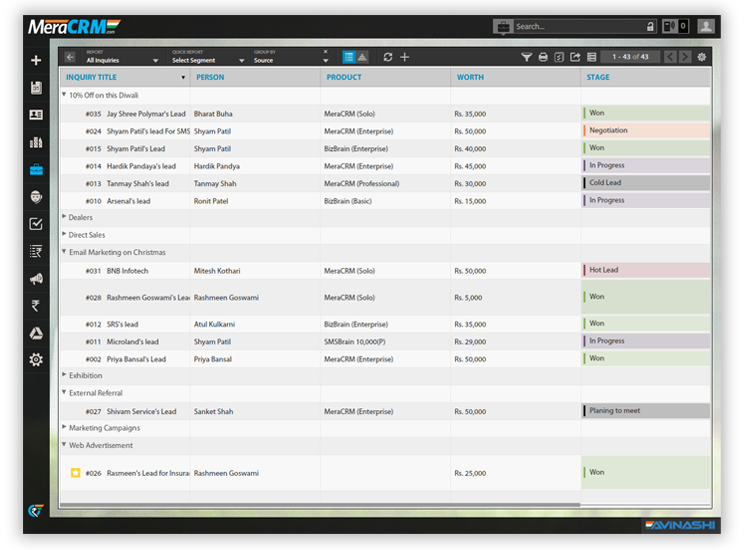Clear the Group By with the X
750x550 pixels.
tap(326, 52)
